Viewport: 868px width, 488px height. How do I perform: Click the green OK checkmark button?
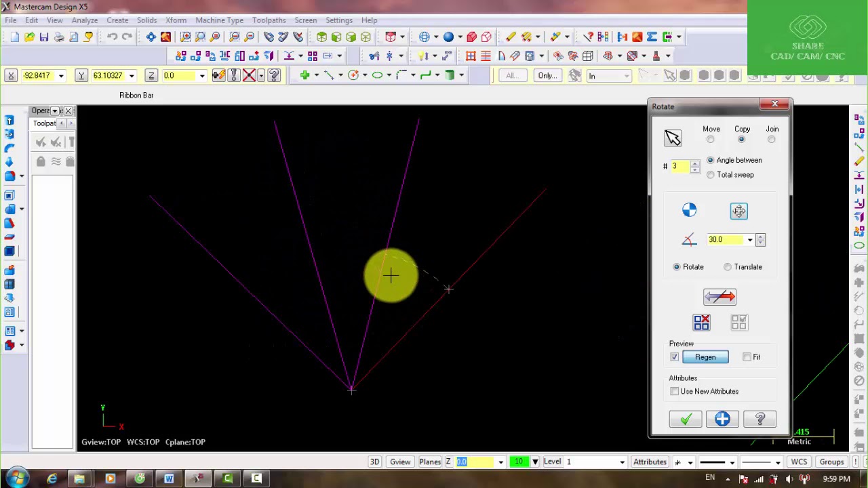click(x=686, y=420)
